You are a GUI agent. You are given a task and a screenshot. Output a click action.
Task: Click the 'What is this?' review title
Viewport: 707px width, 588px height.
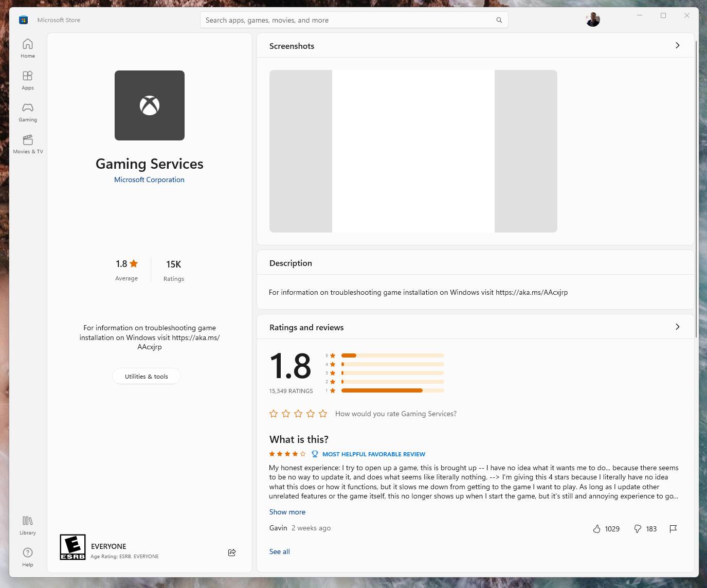pos(299,439)
